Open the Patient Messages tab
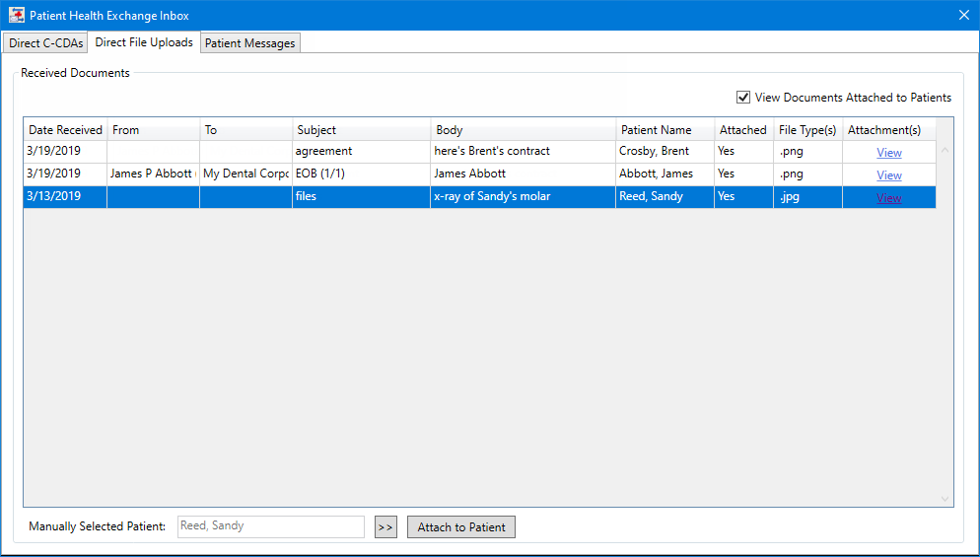Image resolution: width=980 pixels, height=557 pixels. tap(249, 43)
